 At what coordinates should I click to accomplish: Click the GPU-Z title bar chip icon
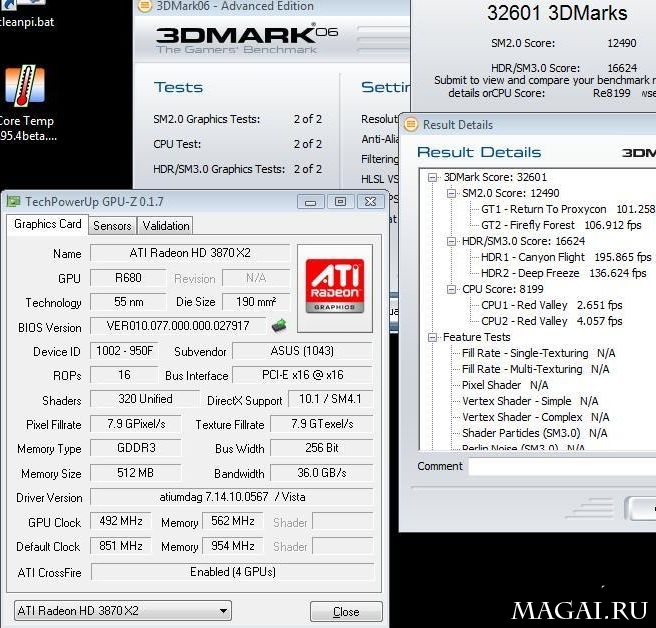[x=13, y=202]
